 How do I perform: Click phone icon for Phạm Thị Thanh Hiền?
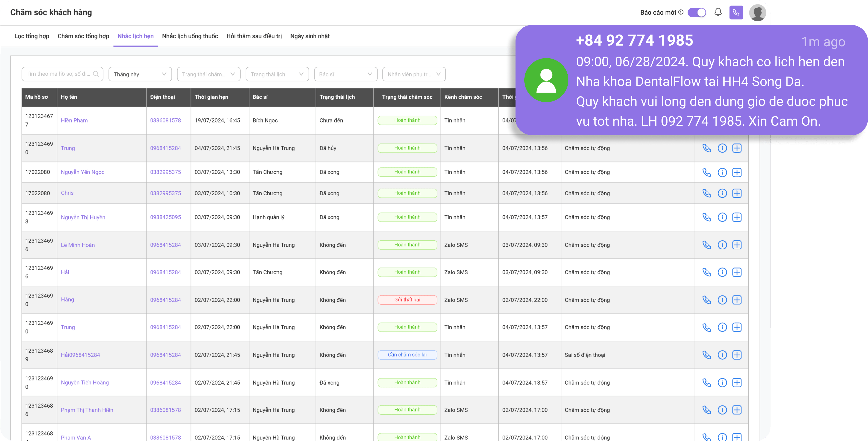click(707, 410)
